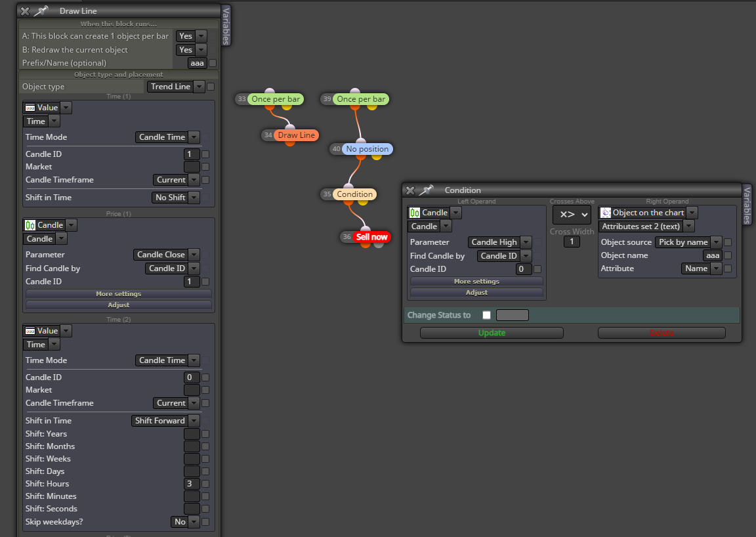This screenshot has width=756, height=537.
Task: Click the red Delete button
Action: tap(661, 333)
